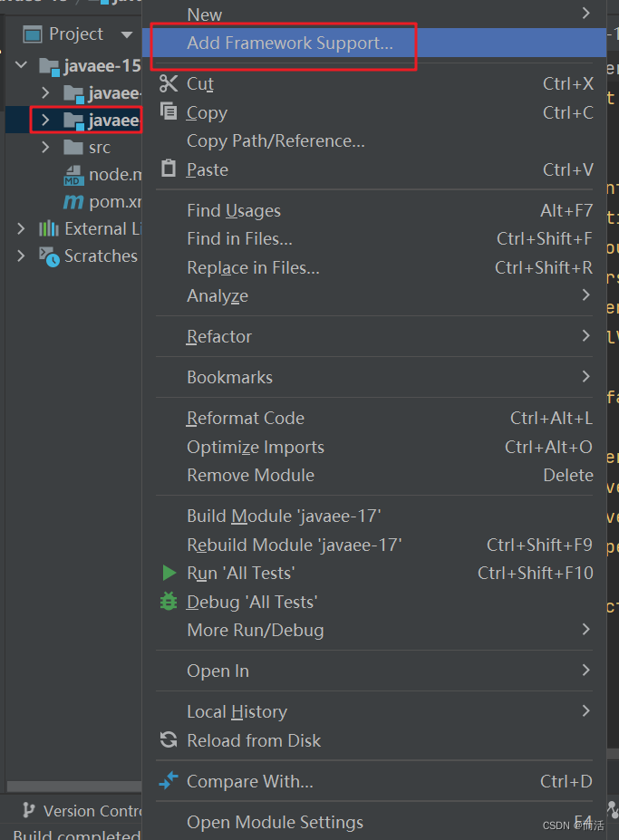Select Reformat Code menu entry
The height and width of the screenshot is (840, 619).
pos(374,418)
